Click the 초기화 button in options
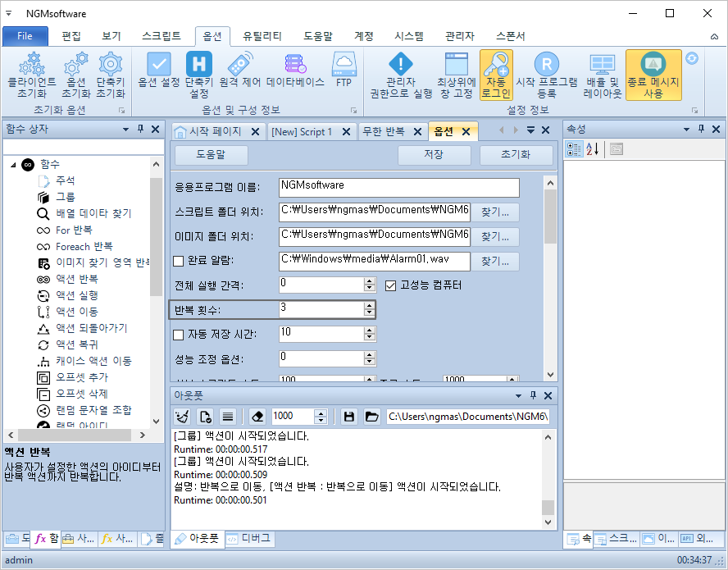This screenshot has height=570, width=728. tap(516, 154)
